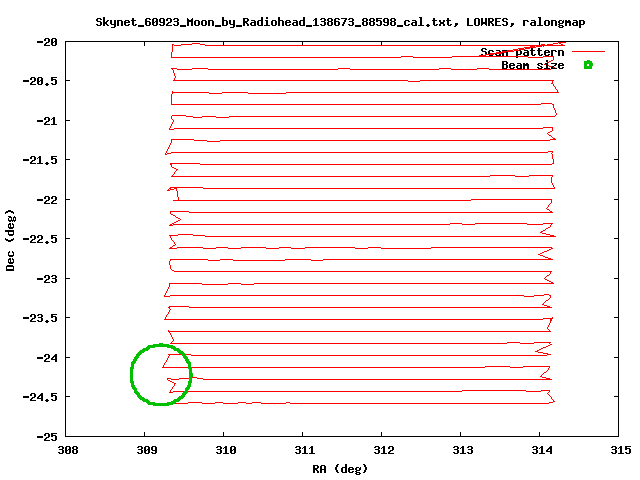Click the x-axis tick label 313

click(462, 450)
